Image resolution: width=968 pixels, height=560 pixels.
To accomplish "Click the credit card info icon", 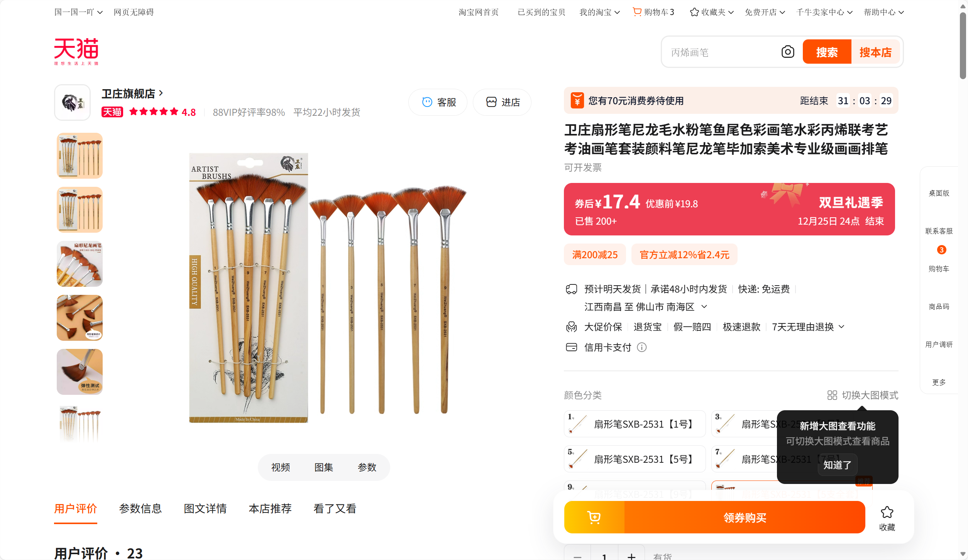I will pos(641,347).
